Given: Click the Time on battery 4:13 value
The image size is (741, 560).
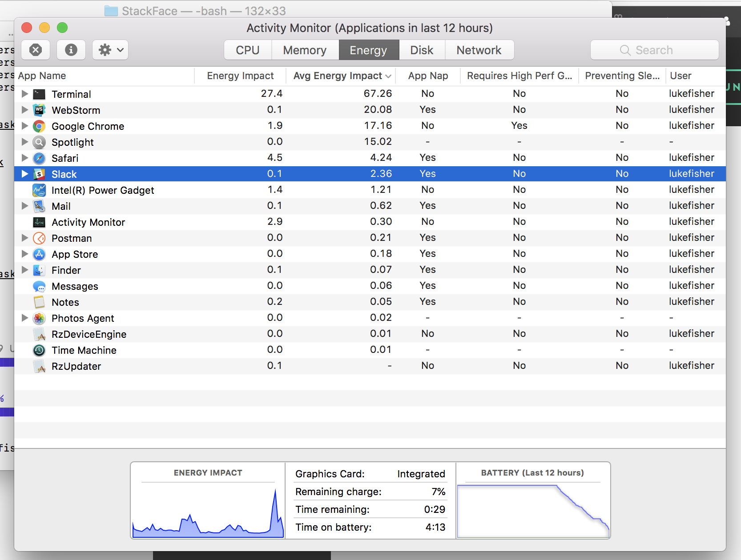Looking at the screenshot, I should coord(435,527).
